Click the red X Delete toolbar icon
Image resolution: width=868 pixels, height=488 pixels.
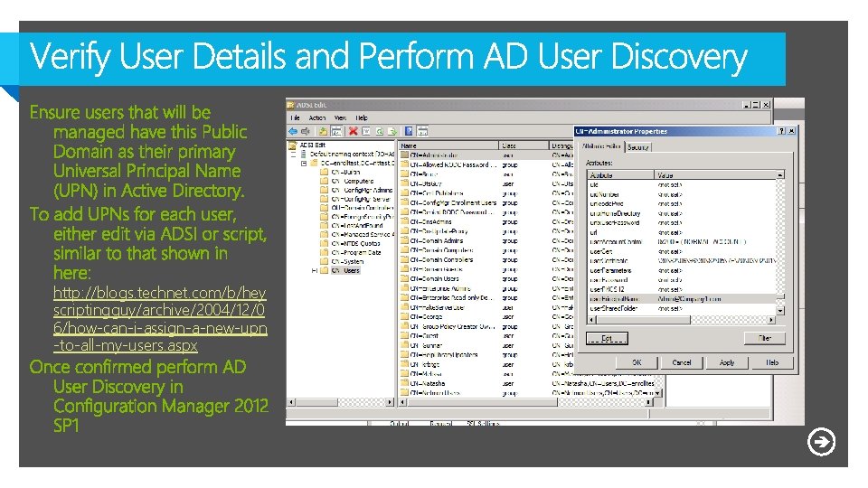(353, 131)
